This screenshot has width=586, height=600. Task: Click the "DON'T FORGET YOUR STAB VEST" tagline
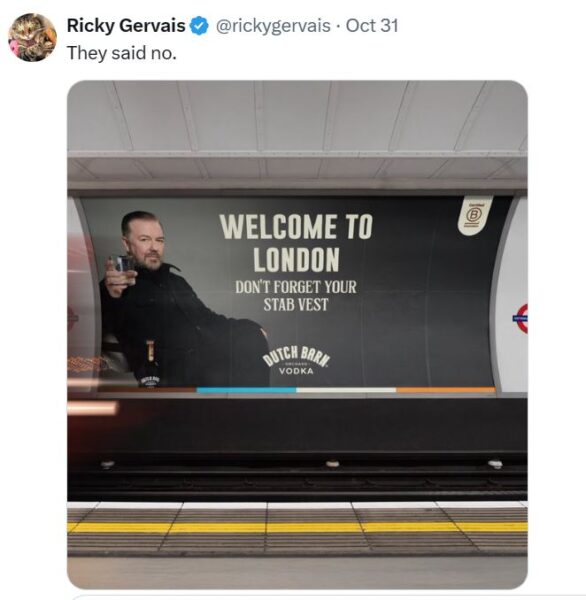point(296,295)
